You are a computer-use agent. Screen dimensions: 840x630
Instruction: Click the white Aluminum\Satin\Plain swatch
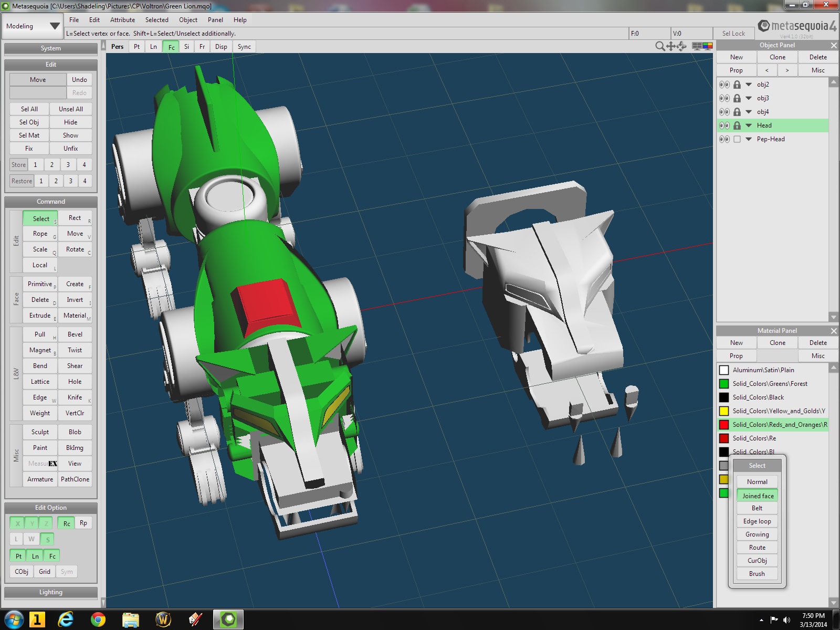724,370
